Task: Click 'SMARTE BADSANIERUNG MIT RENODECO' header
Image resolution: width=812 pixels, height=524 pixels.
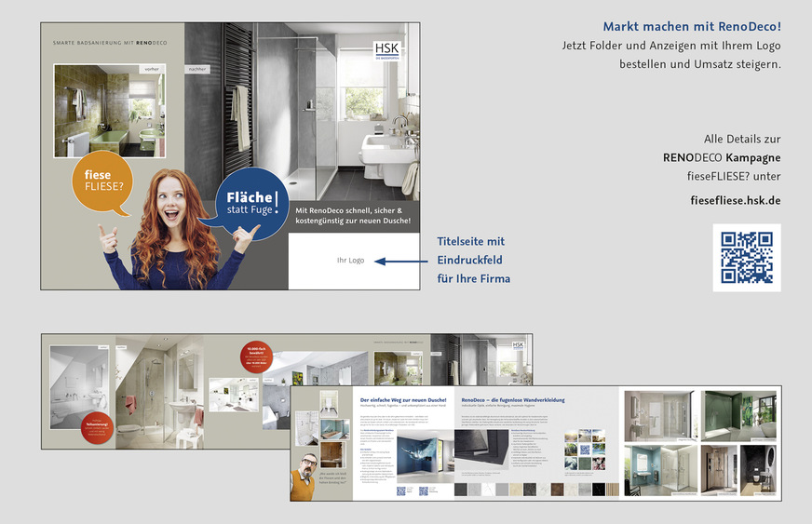Action: [110, 43]
